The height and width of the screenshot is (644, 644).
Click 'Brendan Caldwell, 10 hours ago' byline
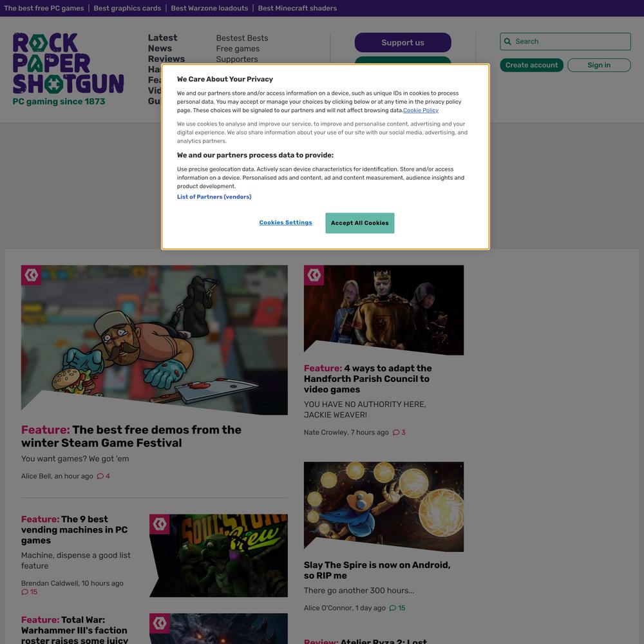point(72,583)
